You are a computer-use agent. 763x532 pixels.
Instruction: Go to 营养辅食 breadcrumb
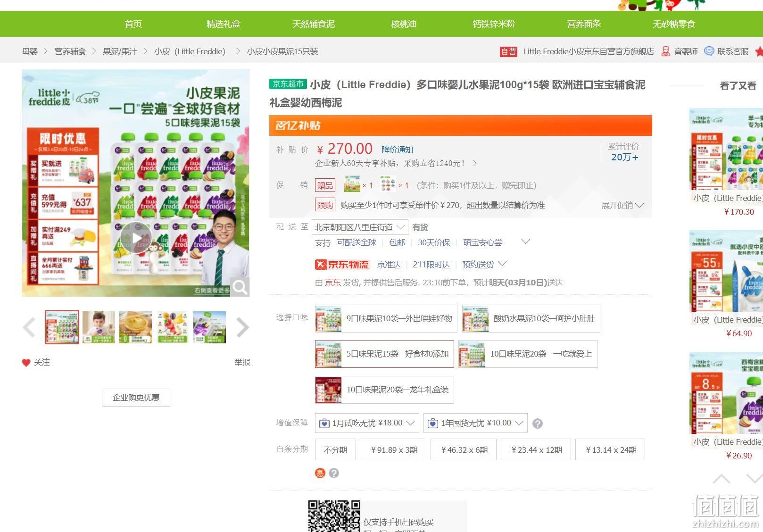pyautogui.click(x=70, y=51)
